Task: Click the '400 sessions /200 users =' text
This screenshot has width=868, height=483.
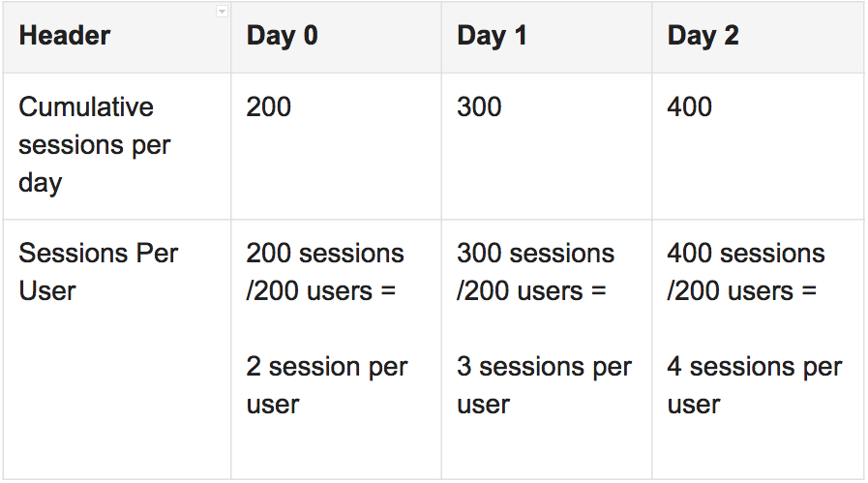Action: click(x=745, y=272)
